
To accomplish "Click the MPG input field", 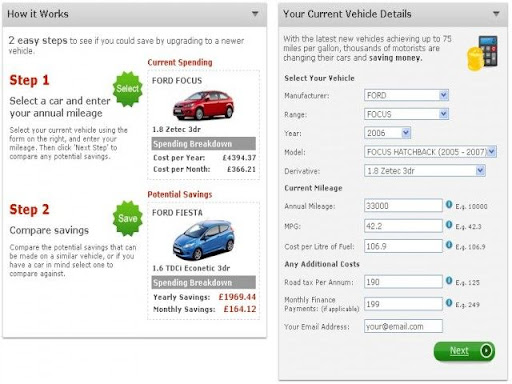I will point(403,226).
